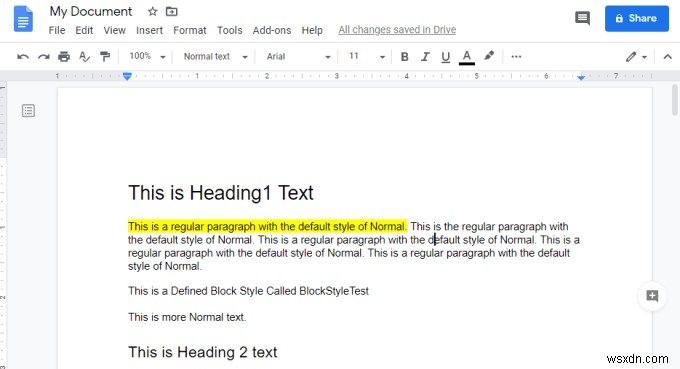The width and height of the screenshot is (680, 369).
Task: Click the left indent marker on ruler
Action: [127, 76]
